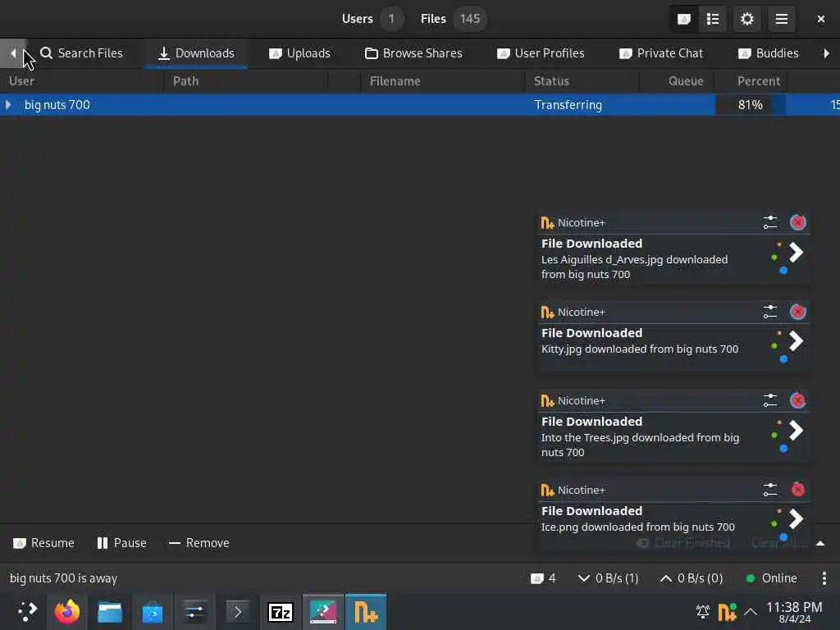Image resolution: width=840 pixels, height=630 pixels.
Task: Click the unread messages 4 indicator
Action: 543,578
